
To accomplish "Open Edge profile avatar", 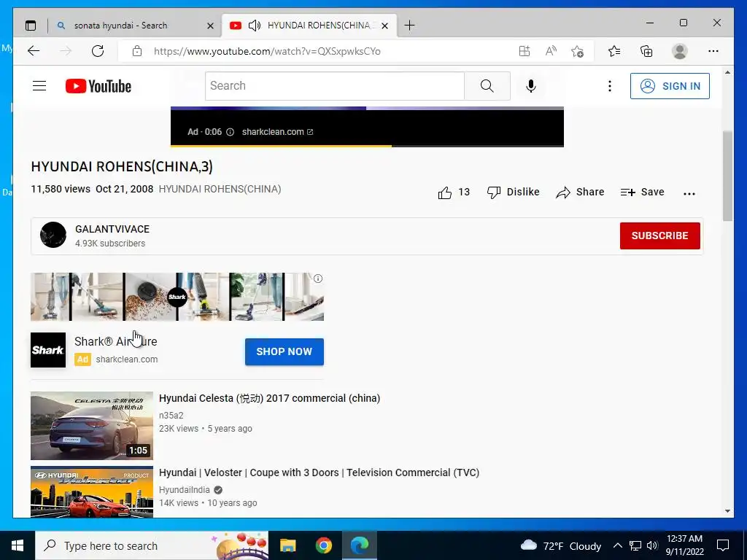I will click(679, 51).
